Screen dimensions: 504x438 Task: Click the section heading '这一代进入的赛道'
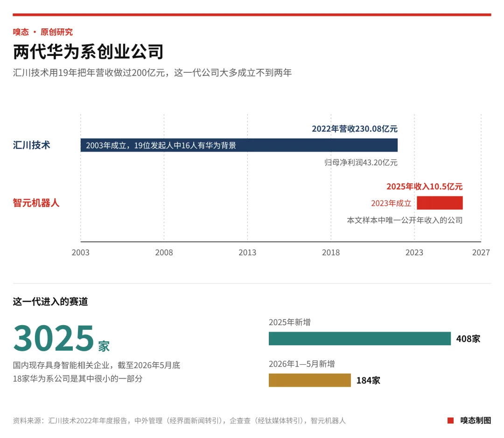click(50, 302)
